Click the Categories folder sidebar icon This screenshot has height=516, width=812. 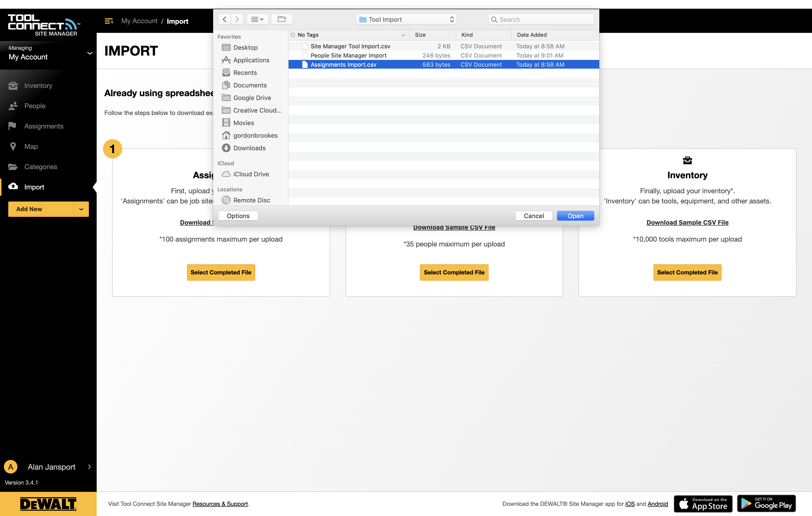(13, 166)
